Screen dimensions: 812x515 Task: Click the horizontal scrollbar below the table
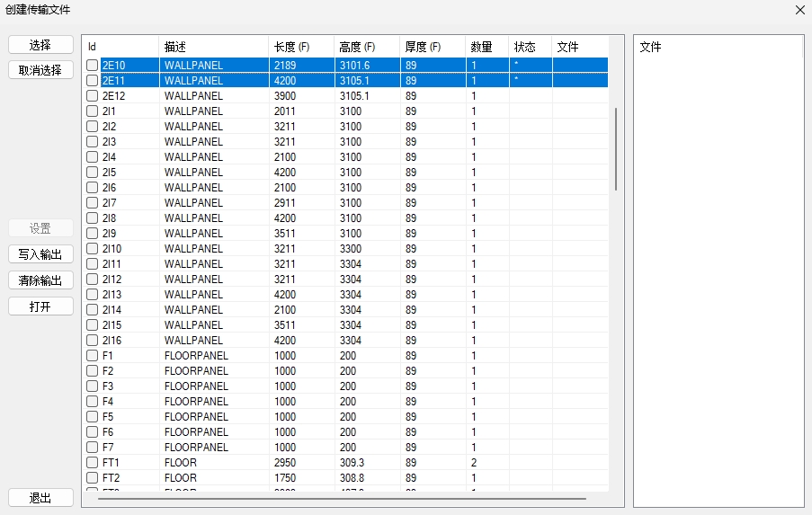point(342,499)
